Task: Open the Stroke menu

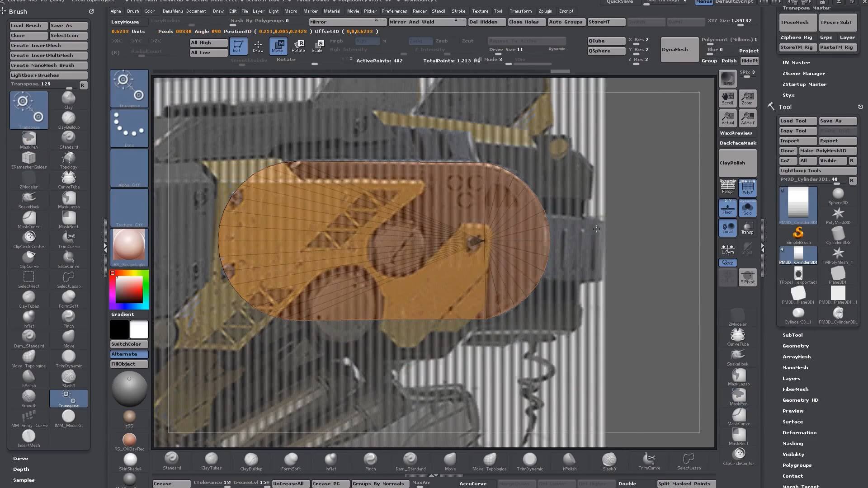Action: [x=458, y=11]
